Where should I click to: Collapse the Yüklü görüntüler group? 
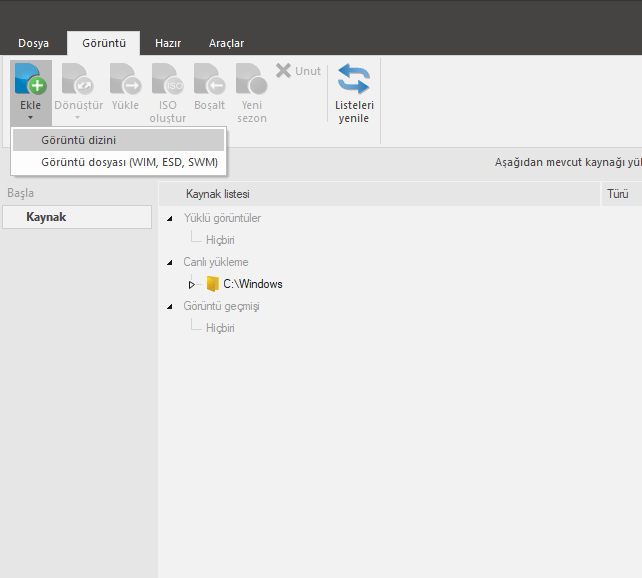170,219
